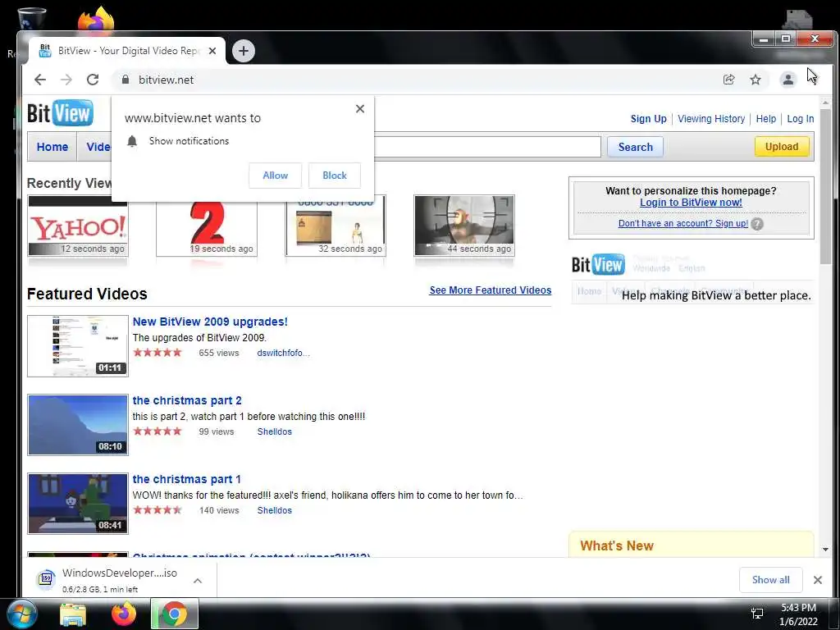This screenshot has width=840, height=630.
Task: Open the Windows Start menu
Action: pos(21,614)
